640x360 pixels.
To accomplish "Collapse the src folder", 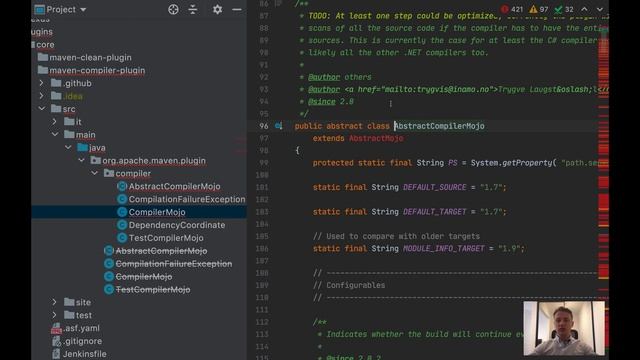I will pyautogui.click(x=41, y=109).
